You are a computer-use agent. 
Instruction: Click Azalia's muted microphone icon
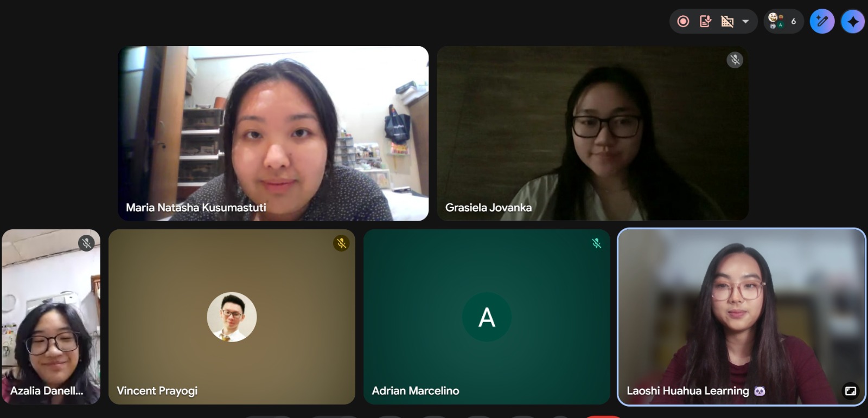[x=86, y=243]
